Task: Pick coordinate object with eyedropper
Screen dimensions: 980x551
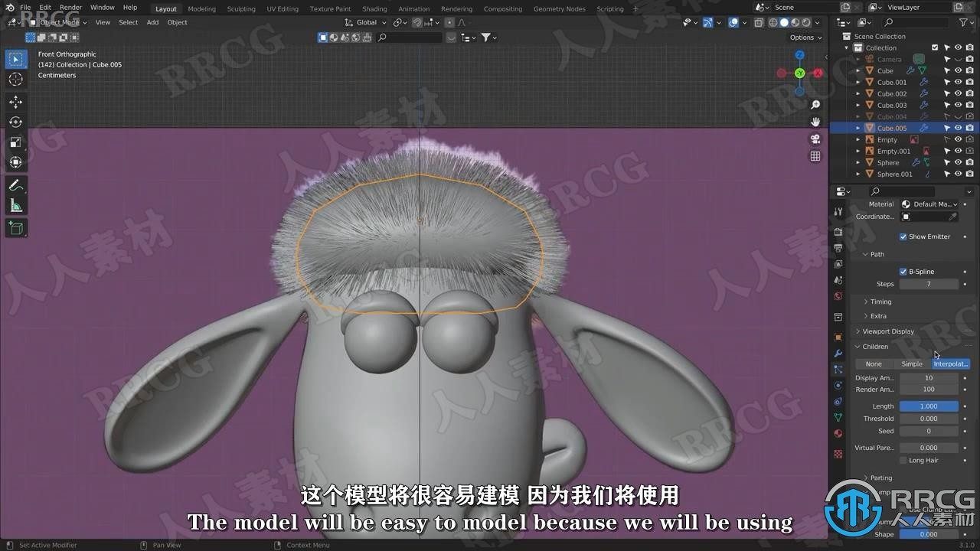Action: click(x=952, y=217)
